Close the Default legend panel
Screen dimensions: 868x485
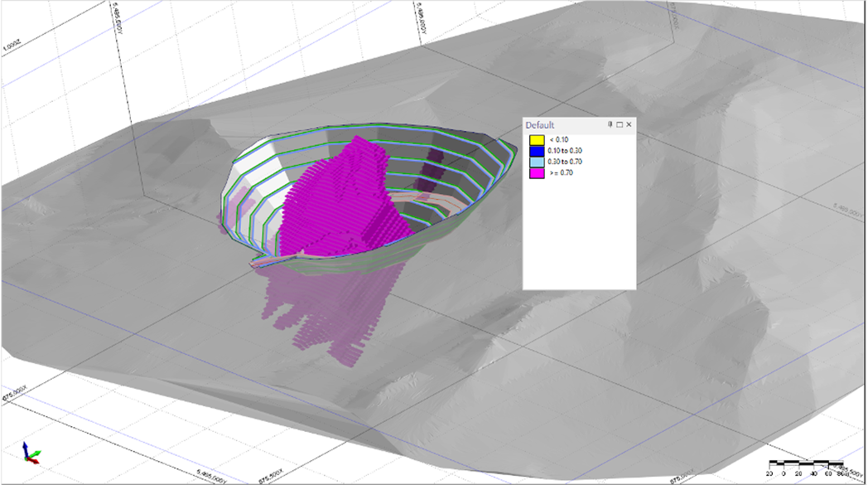(629, 124)
